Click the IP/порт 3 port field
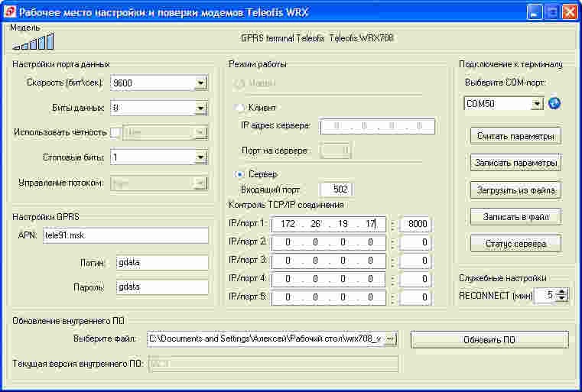 point(415,261)
